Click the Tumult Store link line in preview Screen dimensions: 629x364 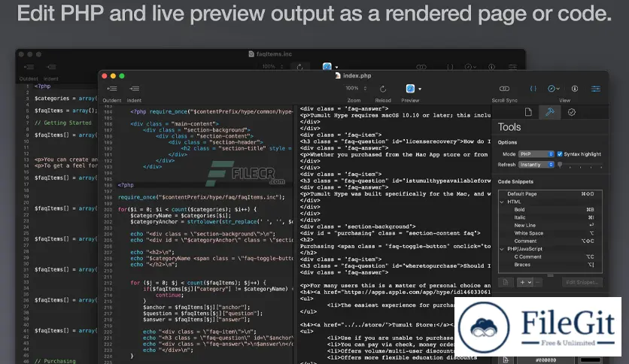[x=376, y=325]
